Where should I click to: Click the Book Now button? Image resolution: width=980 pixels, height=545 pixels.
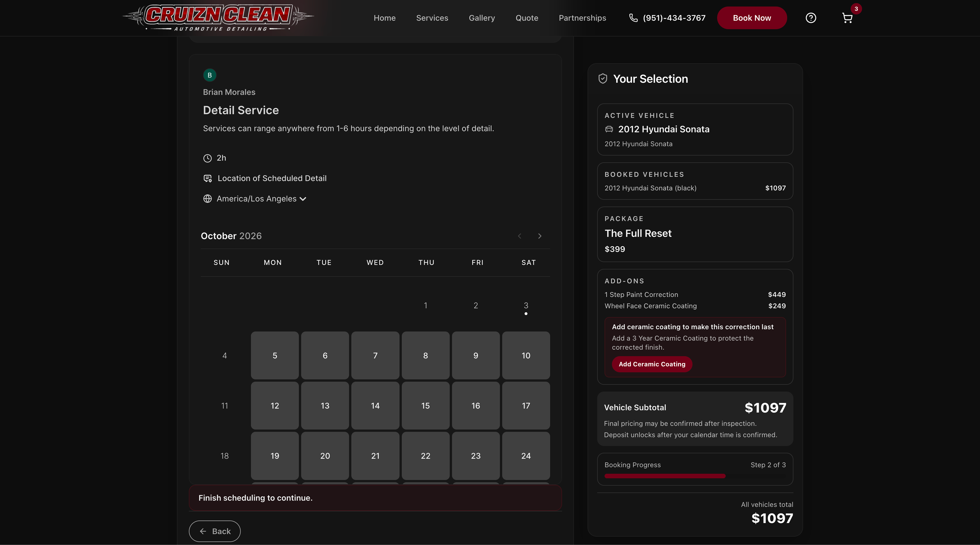coord(752,18)
